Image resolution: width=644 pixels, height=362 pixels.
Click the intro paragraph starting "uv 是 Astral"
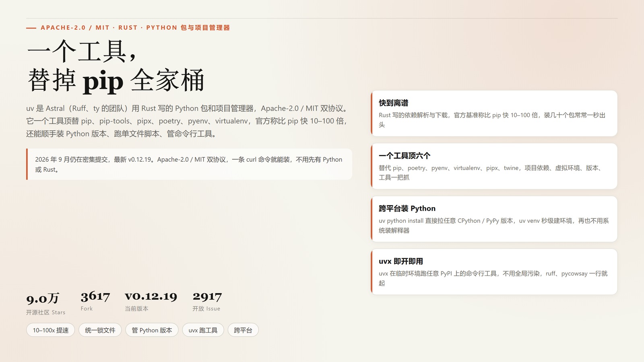[x=187, y=121]
